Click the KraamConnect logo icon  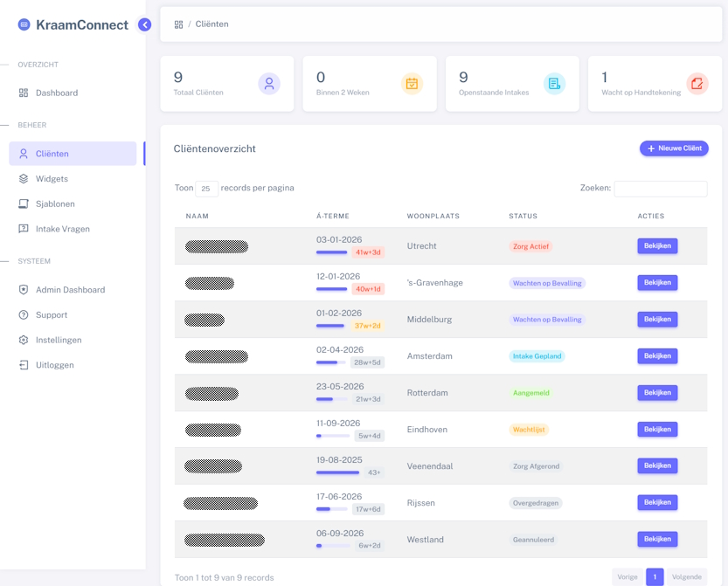(24, 24)
